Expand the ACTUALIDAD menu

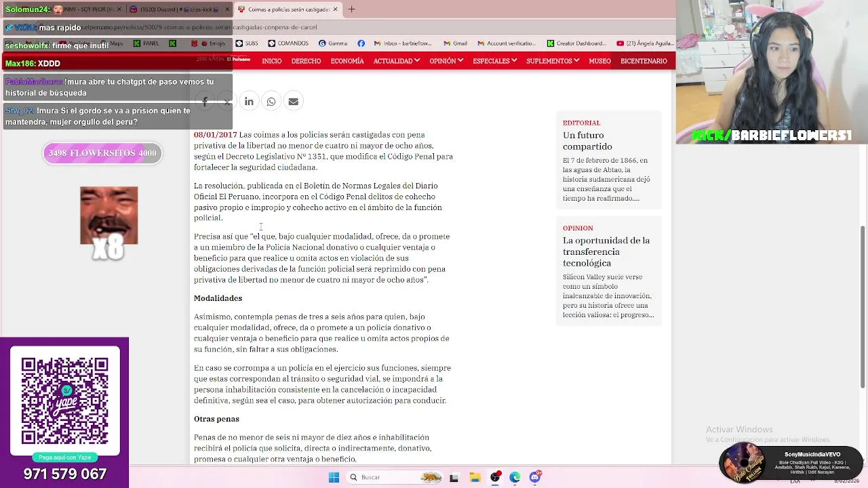click(396, 61)
